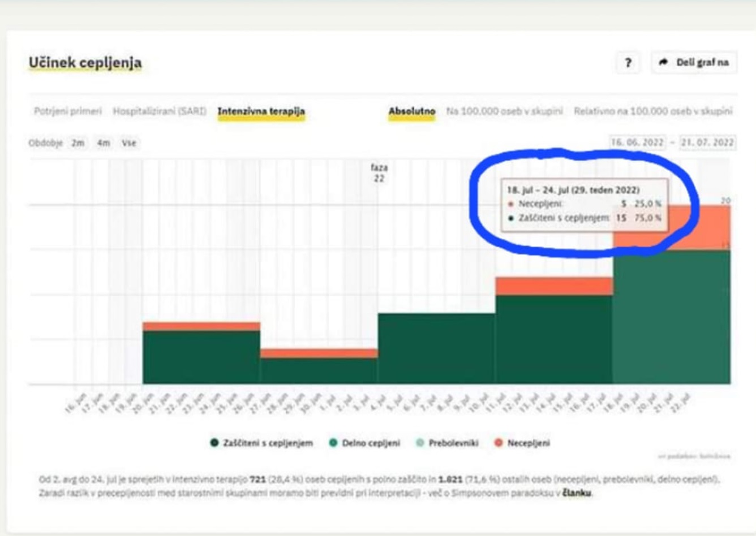Screen dimensions: 756x536
Task: Click the faza 22 chart marker
Action: (379, 173)
